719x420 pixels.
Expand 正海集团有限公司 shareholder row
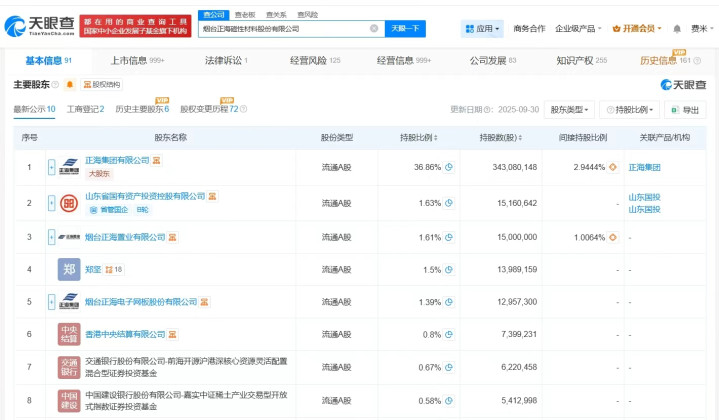pyautogui.click(x=51, y=167)
